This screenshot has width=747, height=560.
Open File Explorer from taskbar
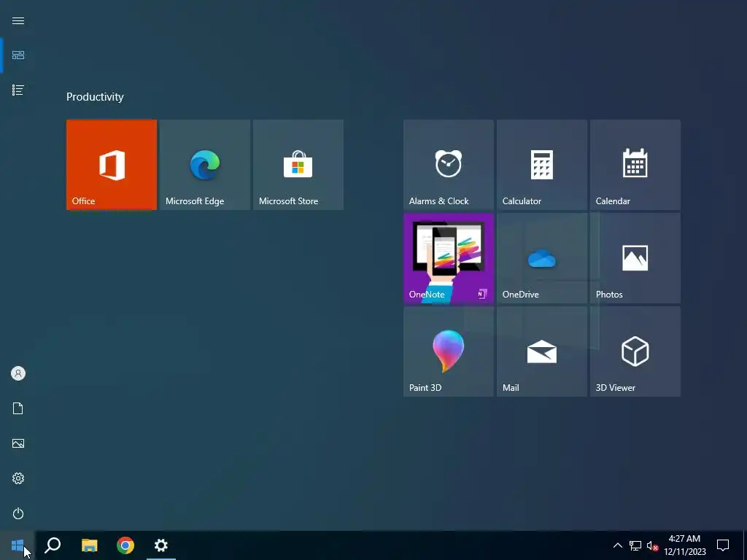pyautogui.click(x=89, y=545)
